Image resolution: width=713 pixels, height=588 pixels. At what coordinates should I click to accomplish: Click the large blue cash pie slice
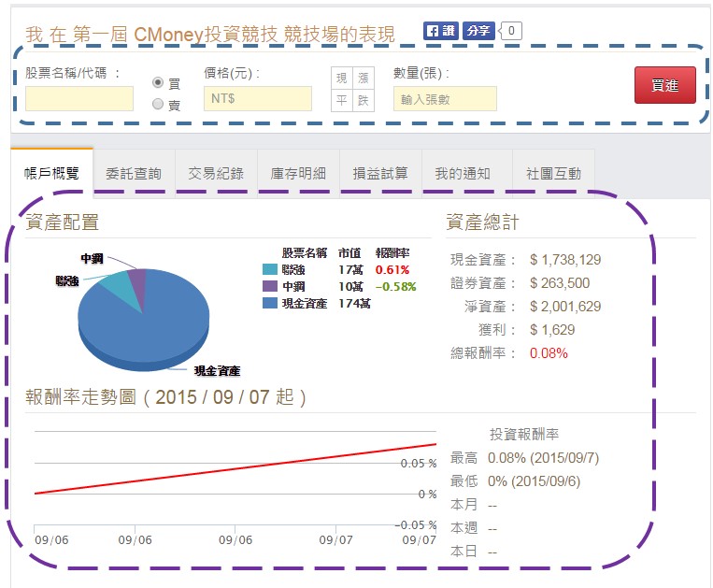146,332
